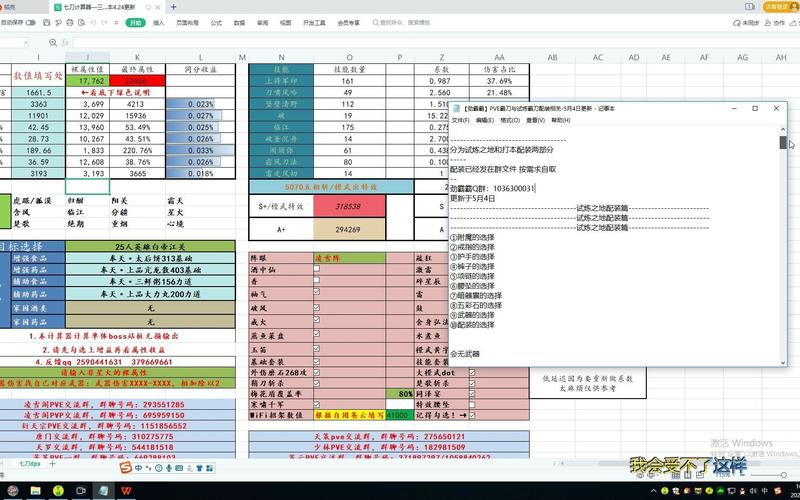The image size is (800, 500).
Task: Open Notepad 查看(V) menu
Action: (x=535, y=120)
